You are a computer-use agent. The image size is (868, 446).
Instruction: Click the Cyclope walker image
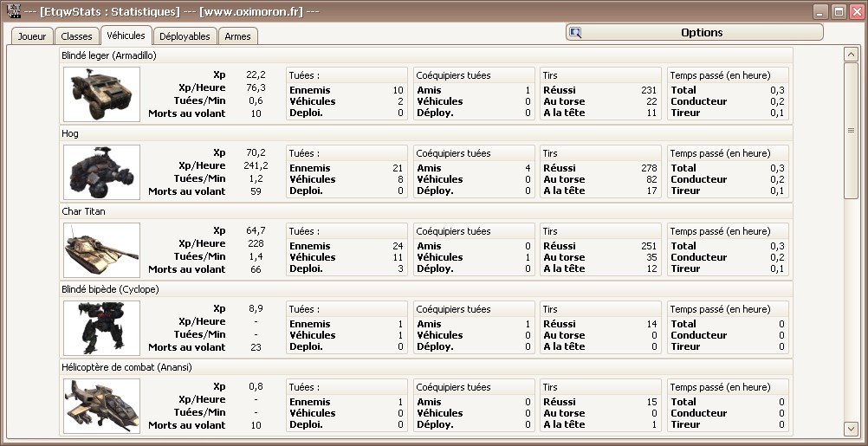pyautogui.click(x=102, y=328)
